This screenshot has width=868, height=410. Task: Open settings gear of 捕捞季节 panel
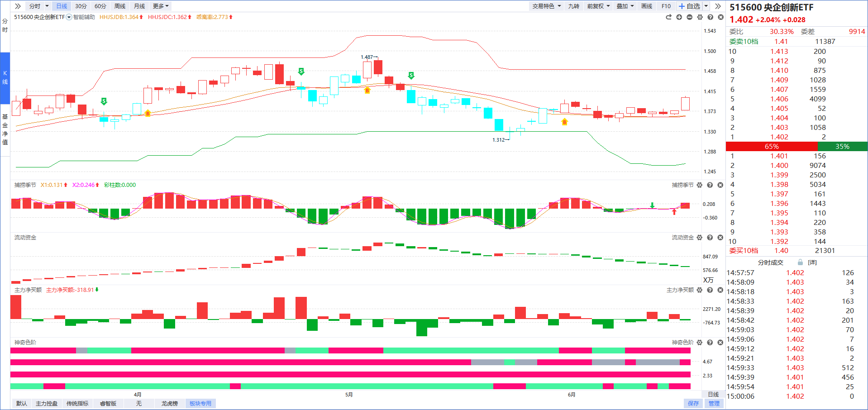[x=700, y=185]
